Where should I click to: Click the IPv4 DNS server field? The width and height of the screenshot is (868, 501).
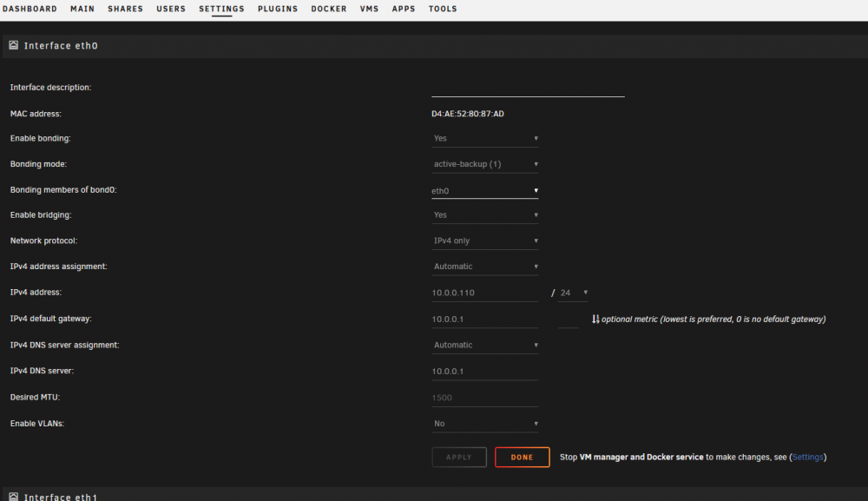(x=485, y=372)
